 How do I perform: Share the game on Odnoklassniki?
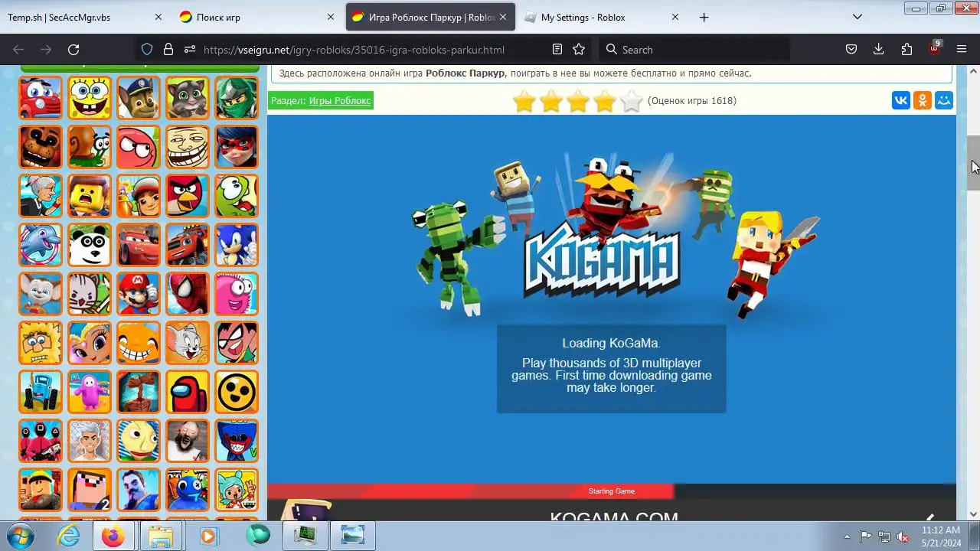923,100
